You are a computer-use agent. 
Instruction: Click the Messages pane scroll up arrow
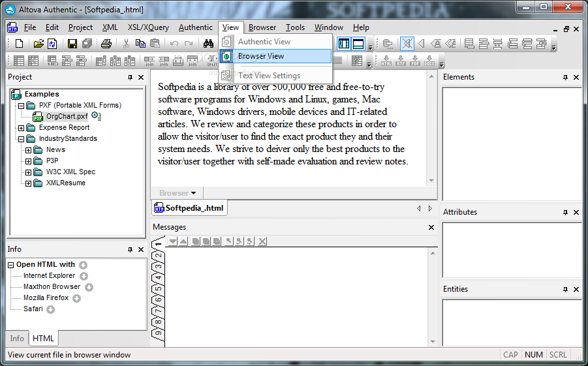(433, 254)
